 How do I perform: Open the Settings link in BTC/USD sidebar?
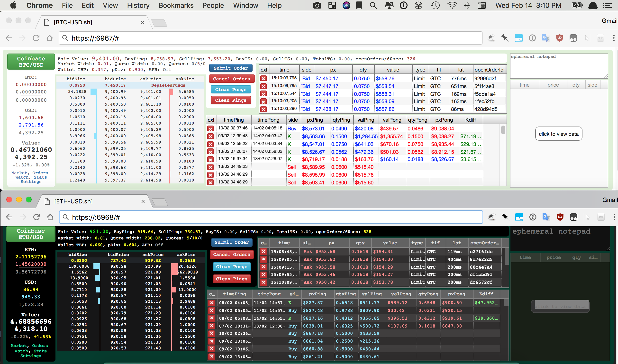31,182
